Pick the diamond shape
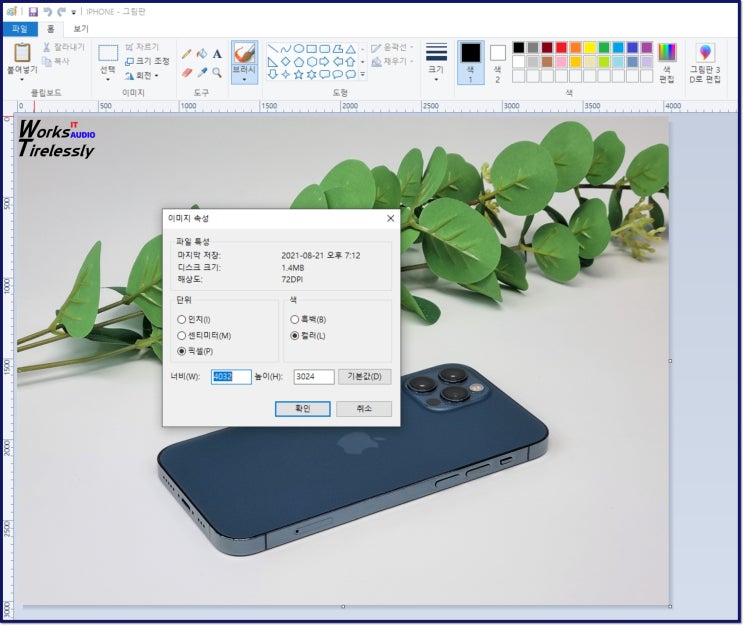 pyautogui.click(x=286, y=62)
